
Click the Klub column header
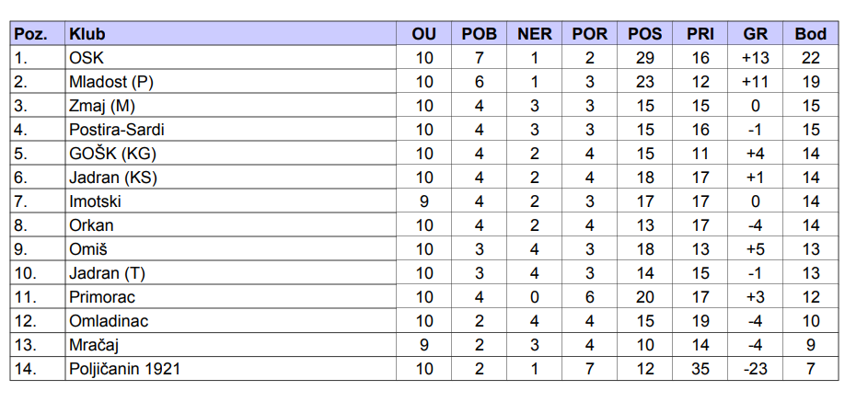pos(87,34)
